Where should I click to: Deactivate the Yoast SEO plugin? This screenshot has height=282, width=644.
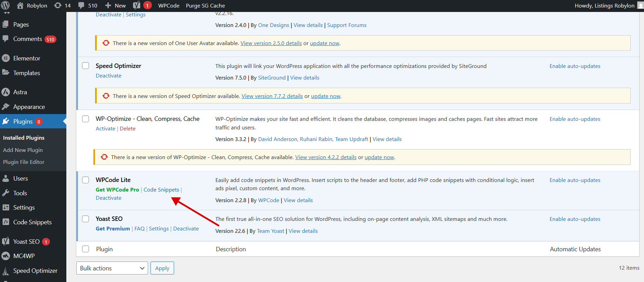(186, 228)
